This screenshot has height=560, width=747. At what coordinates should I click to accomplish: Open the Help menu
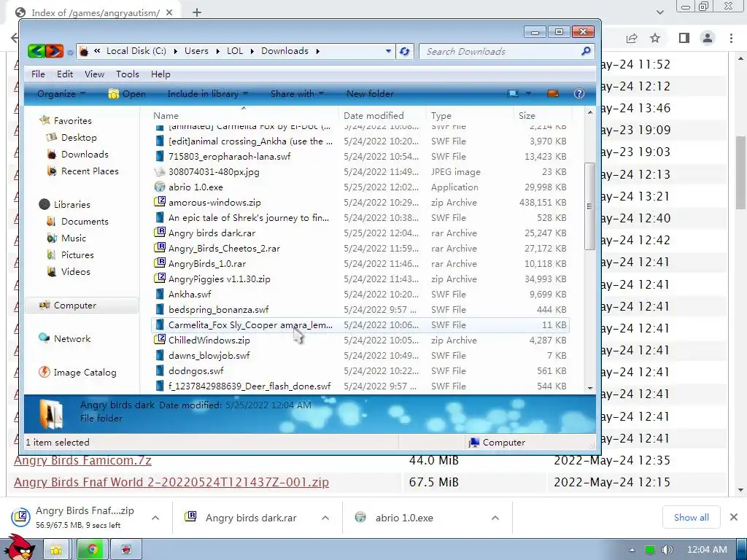pos(160,74)
